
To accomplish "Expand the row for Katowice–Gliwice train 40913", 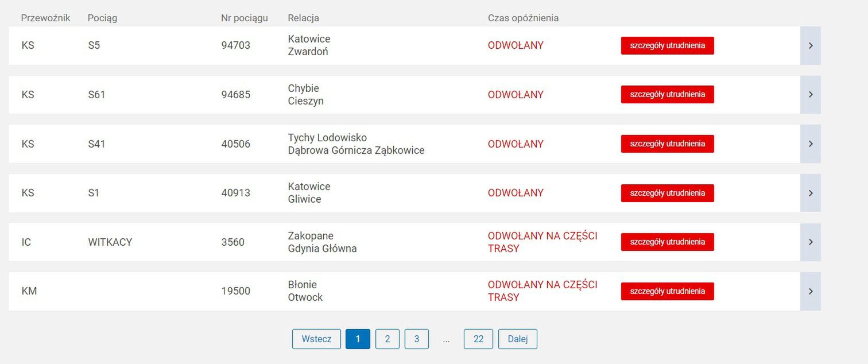I will 811,193.
